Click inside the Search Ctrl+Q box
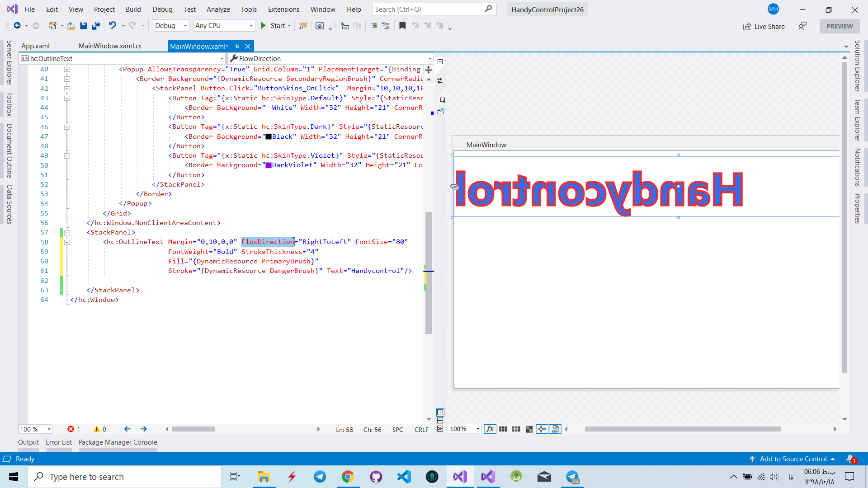Viewport: 868px width, 488px height. coord(429,9)
